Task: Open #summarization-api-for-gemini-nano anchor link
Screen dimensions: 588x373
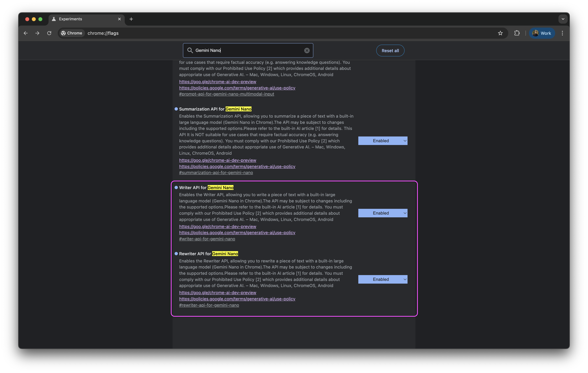Action: click(216, 173)
